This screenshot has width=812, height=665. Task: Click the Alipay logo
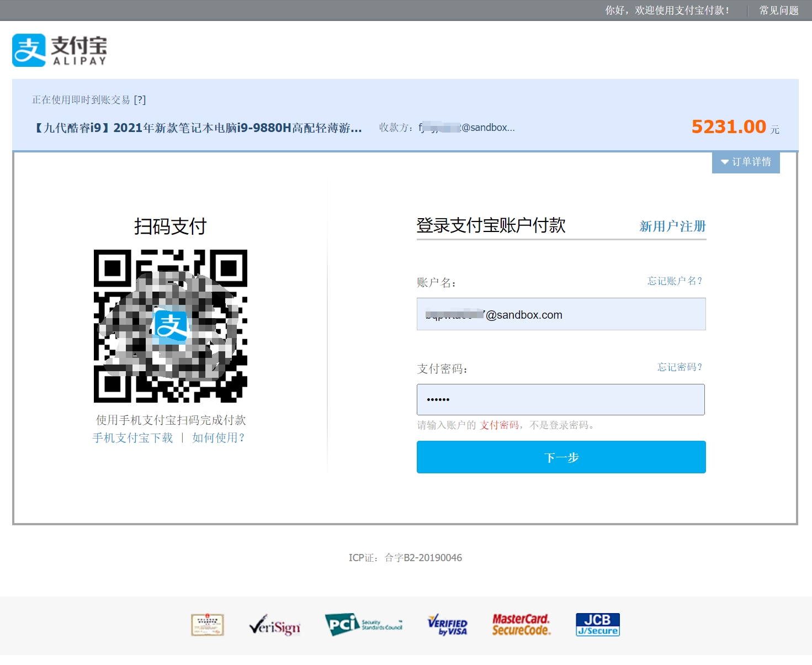click(60, 50)
